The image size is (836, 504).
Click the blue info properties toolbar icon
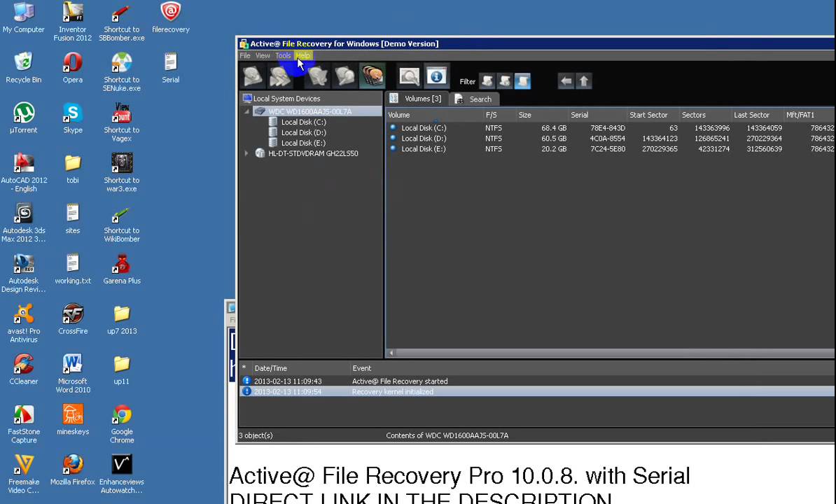(x=436, y=77)
